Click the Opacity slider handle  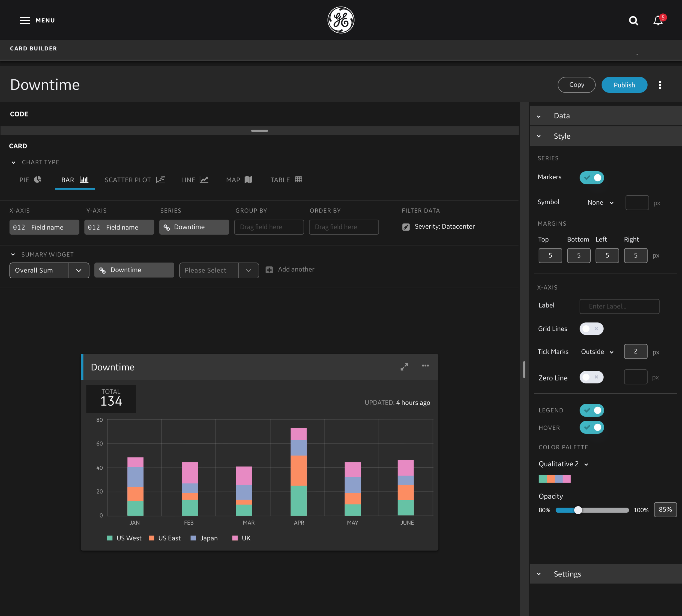(x=578, y=510)
